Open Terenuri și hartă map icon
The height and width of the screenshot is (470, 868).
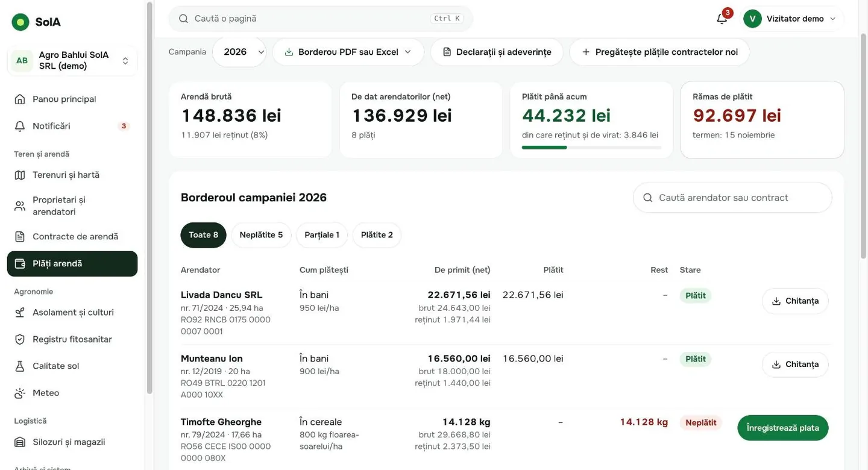tap(20, 175)
